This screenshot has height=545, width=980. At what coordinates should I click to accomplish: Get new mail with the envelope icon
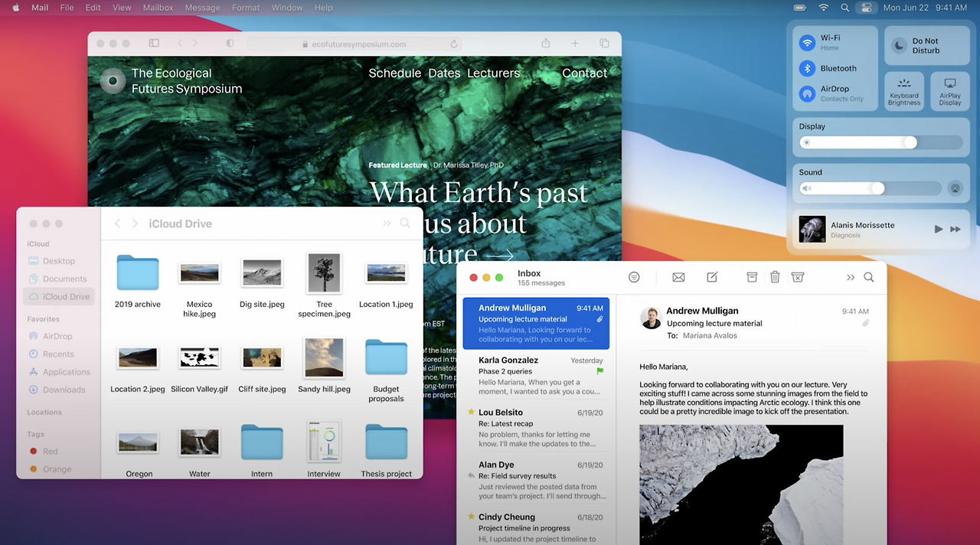pyautogui.click(x=678, y=277)
